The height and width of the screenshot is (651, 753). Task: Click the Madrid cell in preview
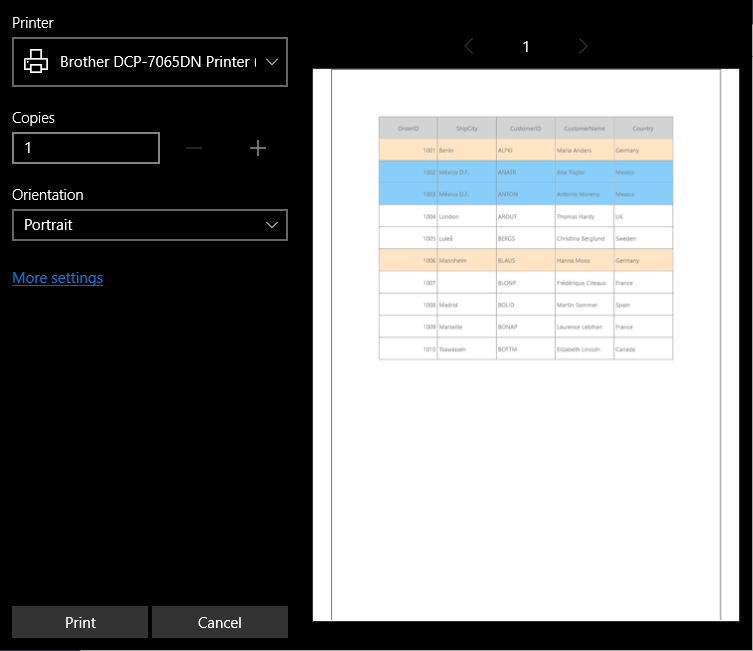coord(467,305)
